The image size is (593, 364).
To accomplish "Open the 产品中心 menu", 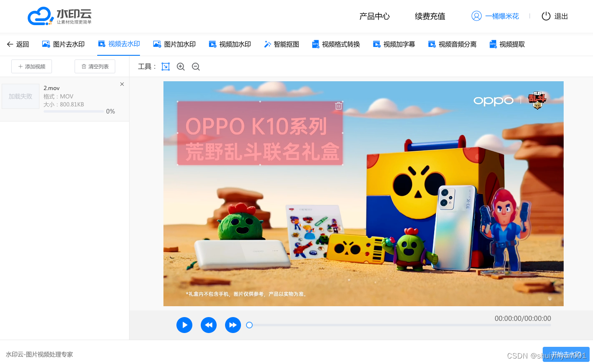I will pyautogui.click(x=374, y=16).
